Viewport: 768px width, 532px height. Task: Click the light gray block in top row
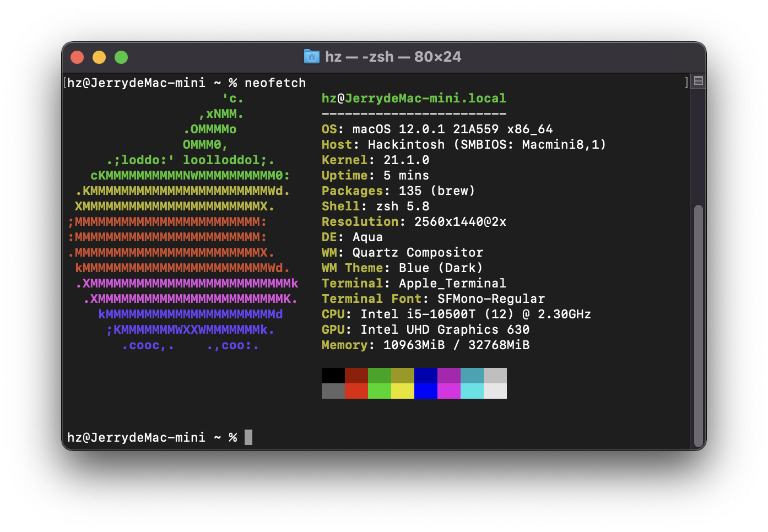click(495, 376)
